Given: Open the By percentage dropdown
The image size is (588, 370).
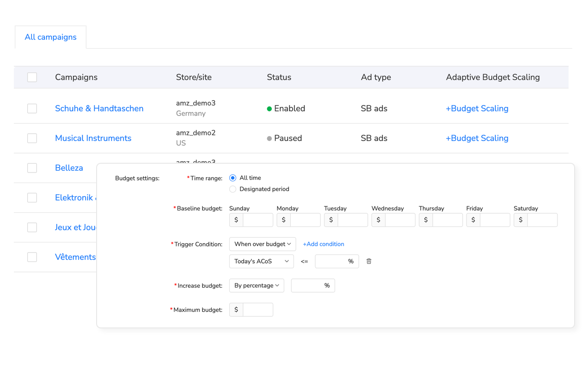Looking at the screenshot, I should point(257,286).
